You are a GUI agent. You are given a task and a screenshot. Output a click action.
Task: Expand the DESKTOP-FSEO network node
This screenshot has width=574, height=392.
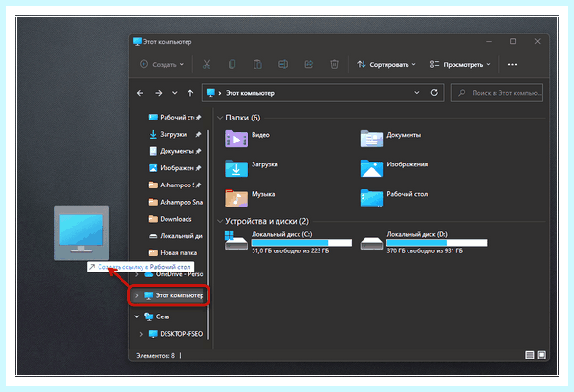click(141, 334)
